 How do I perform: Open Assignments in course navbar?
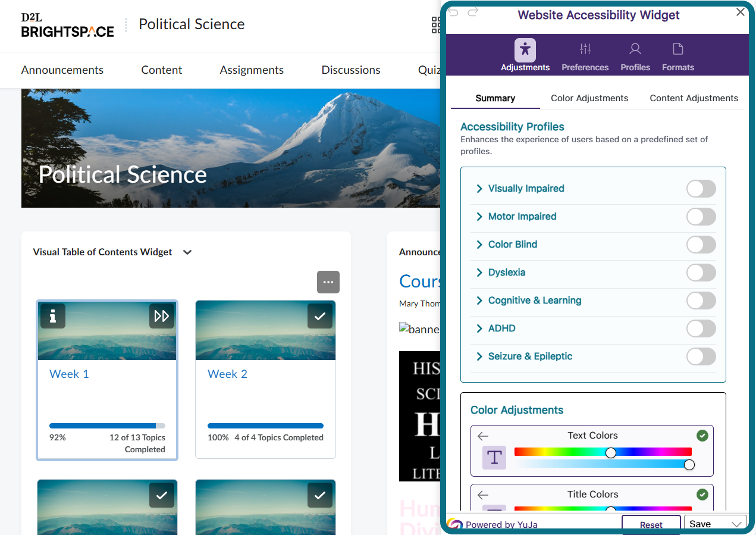(x=252, y=70)
